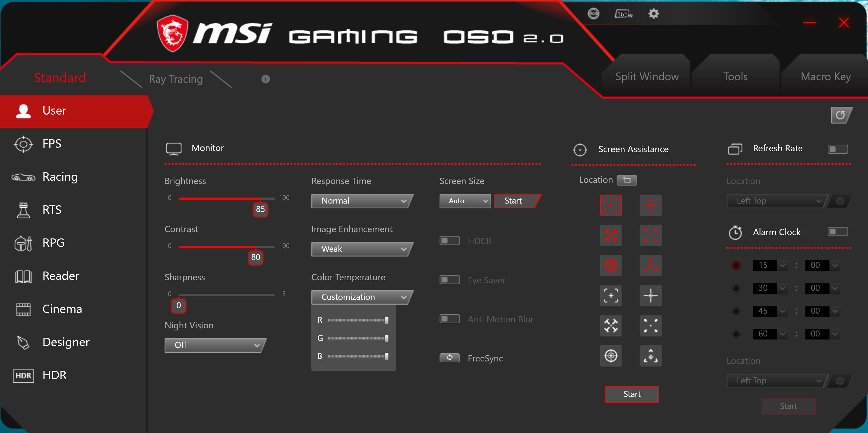Viewport: 868px width, 433px height.
Task: Click the 165Hz refresh rate icon
Action: [x=624, y=14]
